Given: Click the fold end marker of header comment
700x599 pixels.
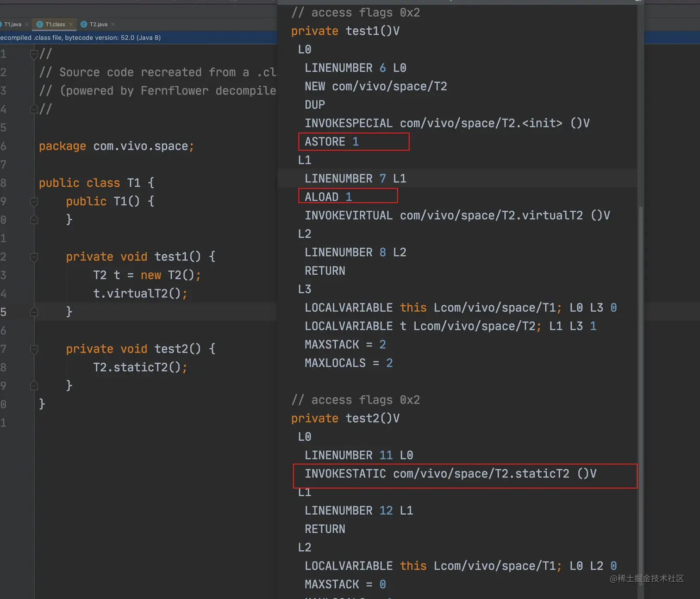Looking at the screenshot, I should pyautogui.click(x=34, y=109).
